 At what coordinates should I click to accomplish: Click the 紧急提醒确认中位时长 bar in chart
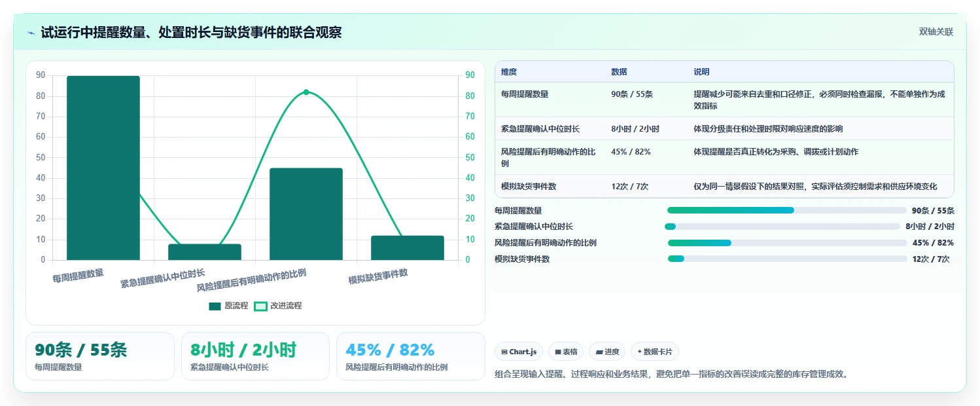tap(205, 252)
